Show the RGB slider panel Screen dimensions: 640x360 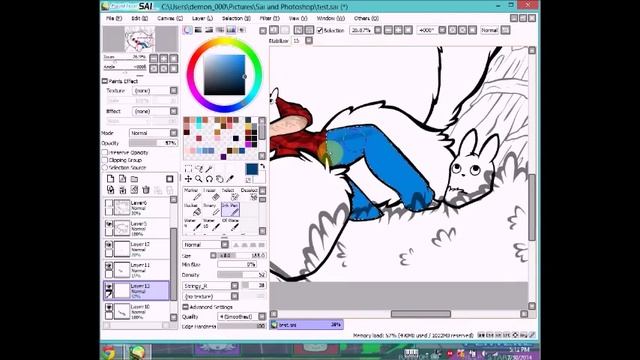click(198, 30)
